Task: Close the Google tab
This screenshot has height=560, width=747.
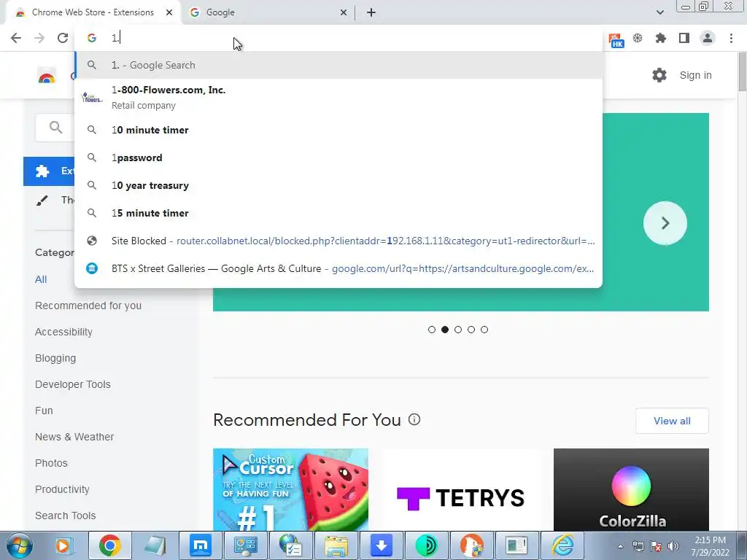Action: [x=343, y=13]
